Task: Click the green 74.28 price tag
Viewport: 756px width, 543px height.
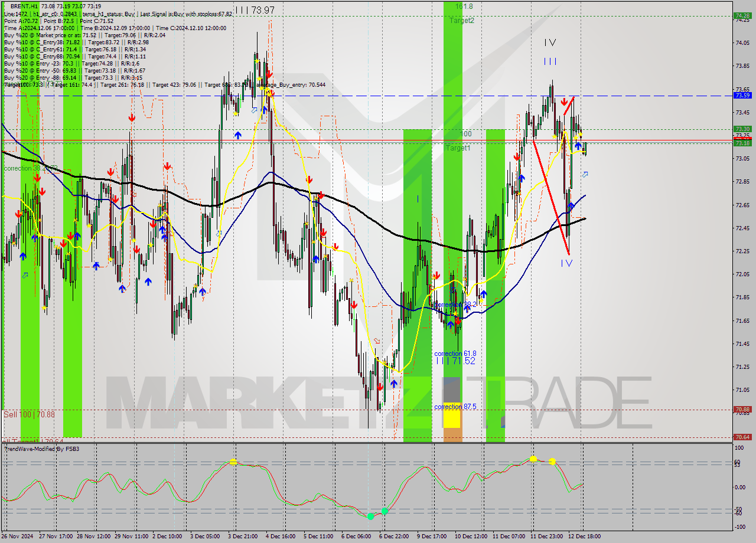Action: pos(742,16)
